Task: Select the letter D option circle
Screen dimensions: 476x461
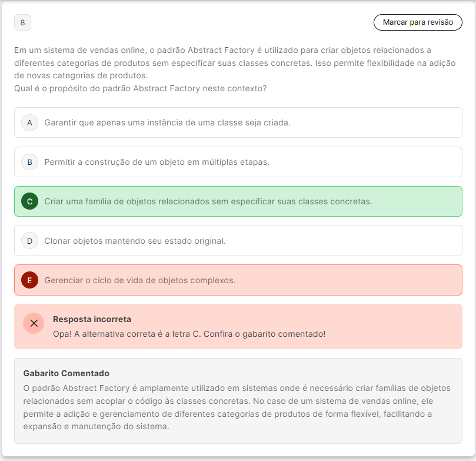Action: click(x=29, y=241)
